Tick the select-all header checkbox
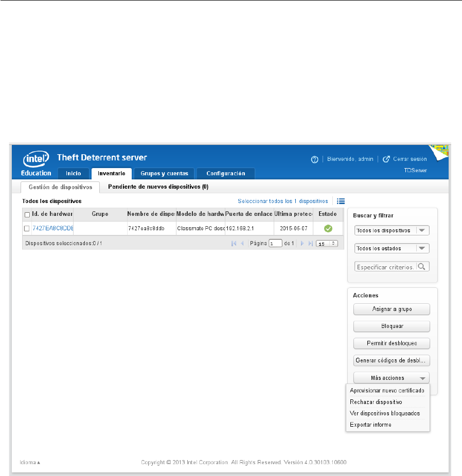462x476 pixels. tap(27, 215)
